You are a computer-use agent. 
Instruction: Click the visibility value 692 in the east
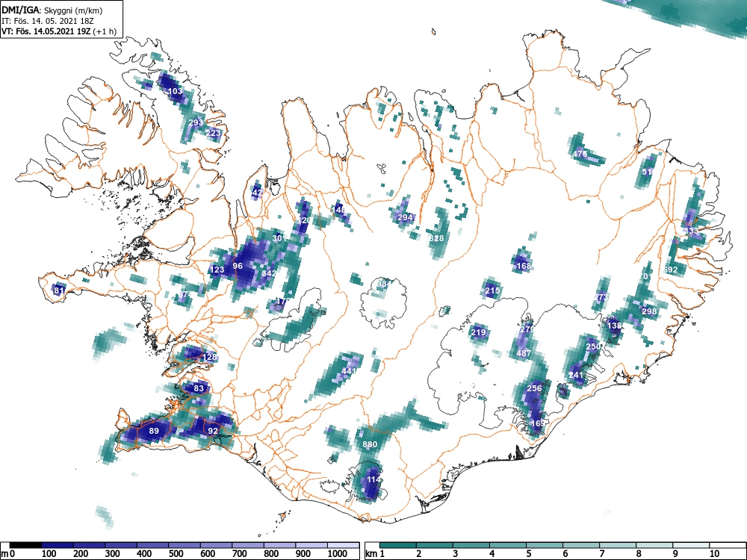click(x=670, y=270)
